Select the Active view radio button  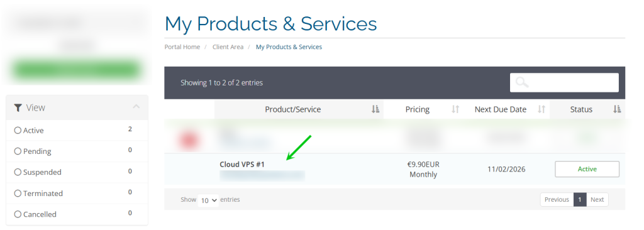click(x=18, y=130)
